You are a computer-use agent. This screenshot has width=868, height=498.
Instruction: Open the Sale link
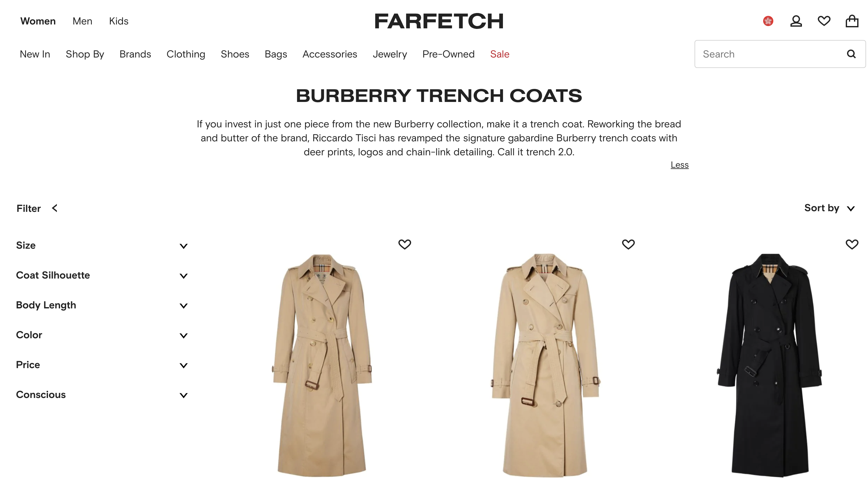pyautogui.click(x=499, y=54)
